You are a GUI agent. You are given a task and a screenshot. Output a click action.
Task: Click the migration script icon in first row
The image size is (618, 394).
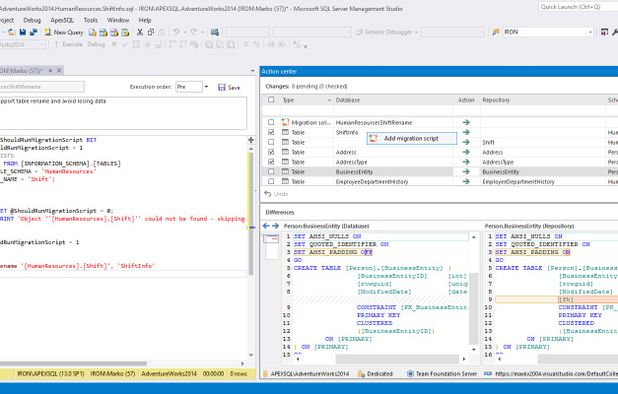click(285, 123)
